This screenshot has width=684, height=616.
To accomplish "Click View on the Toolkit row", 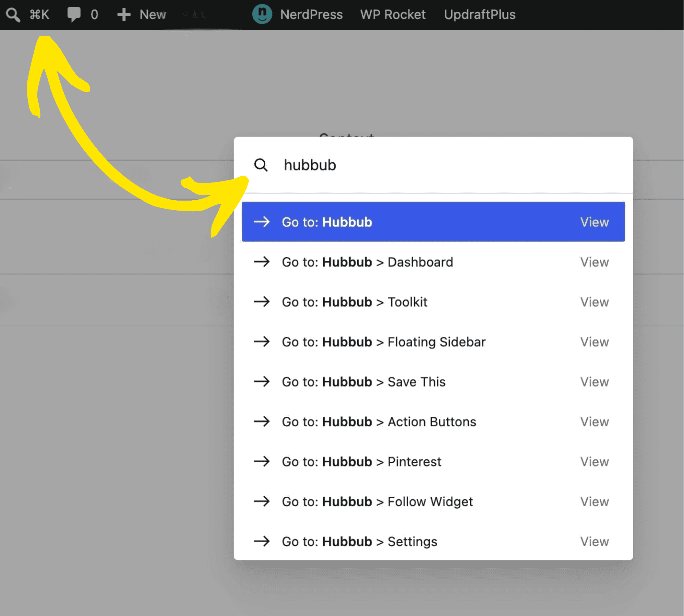I will (x=595, y=302).
